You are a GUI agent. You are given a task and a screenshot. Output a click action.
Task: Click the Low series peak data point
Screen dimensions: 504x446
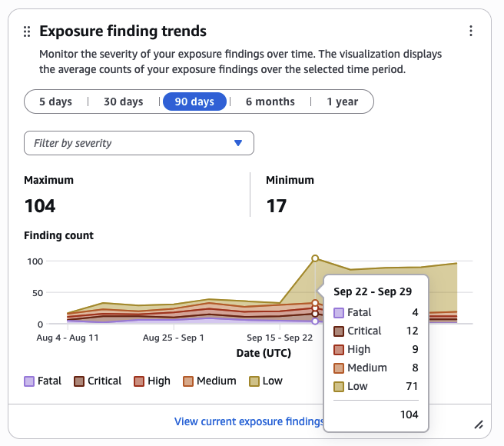coord(315,258)
